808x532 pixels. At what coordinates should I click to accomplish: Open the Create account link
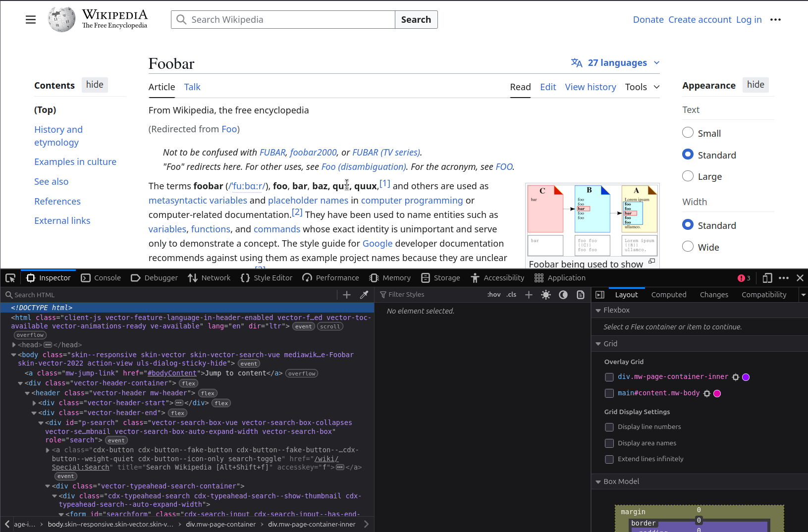[700, 20]
